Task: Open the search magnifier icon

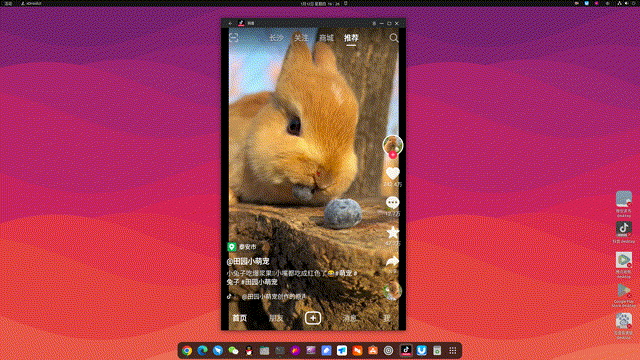Action: click(x=393, y=38)
